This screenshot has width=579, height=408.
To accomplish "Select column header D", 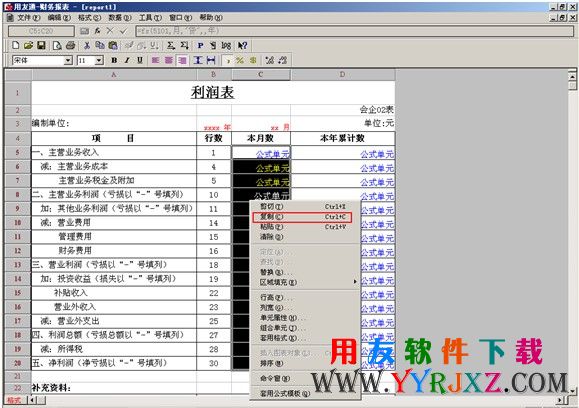I will (x=343, y=75).
